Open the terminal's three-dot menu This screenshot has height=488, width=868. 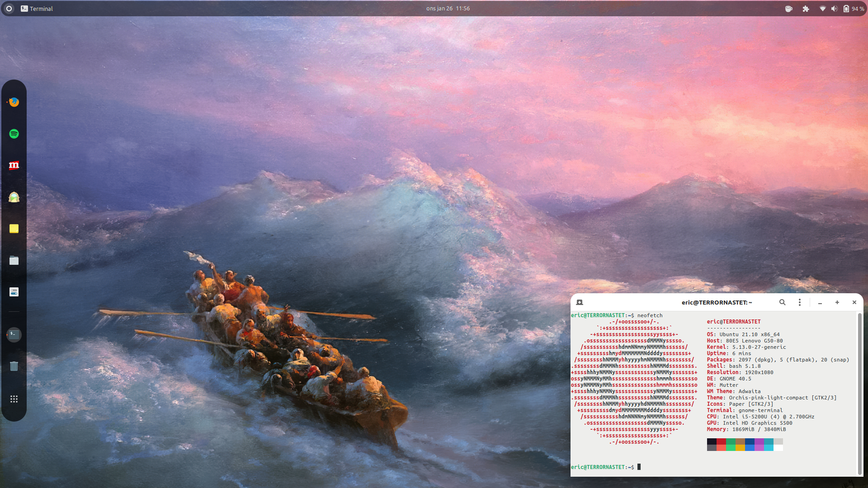click(x=799, y=302)
